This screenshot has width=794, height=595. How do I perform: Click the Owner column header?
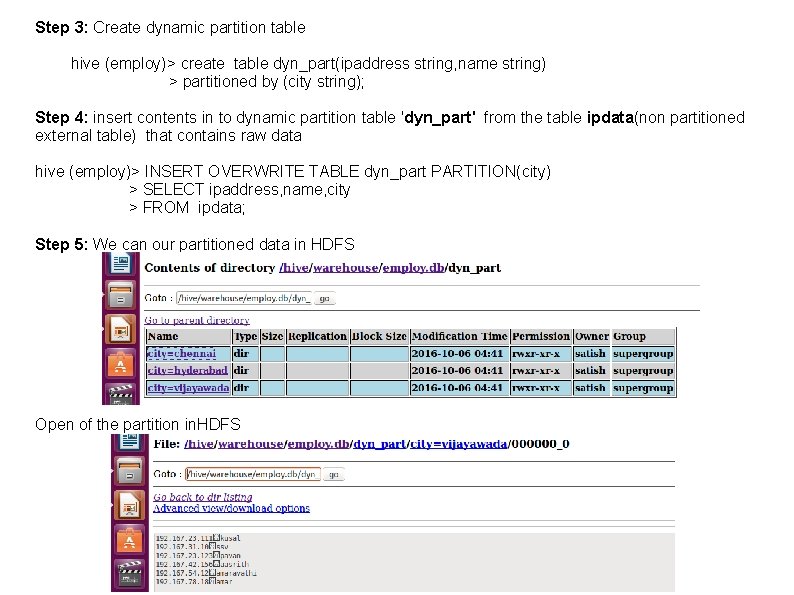pyautogui.click(x=592, y=336)
